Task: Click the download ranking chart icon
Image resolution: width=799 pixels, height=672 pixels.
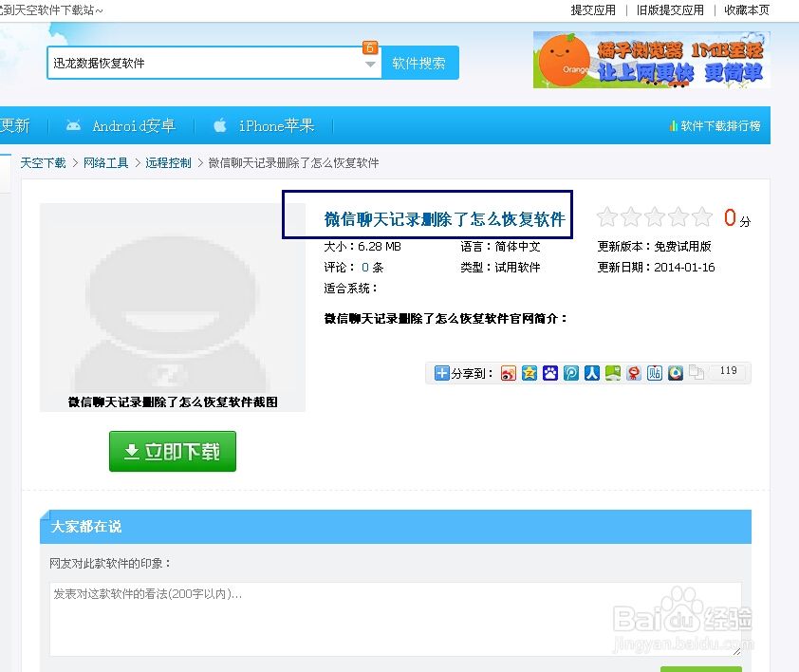Action: coord(673,125)
